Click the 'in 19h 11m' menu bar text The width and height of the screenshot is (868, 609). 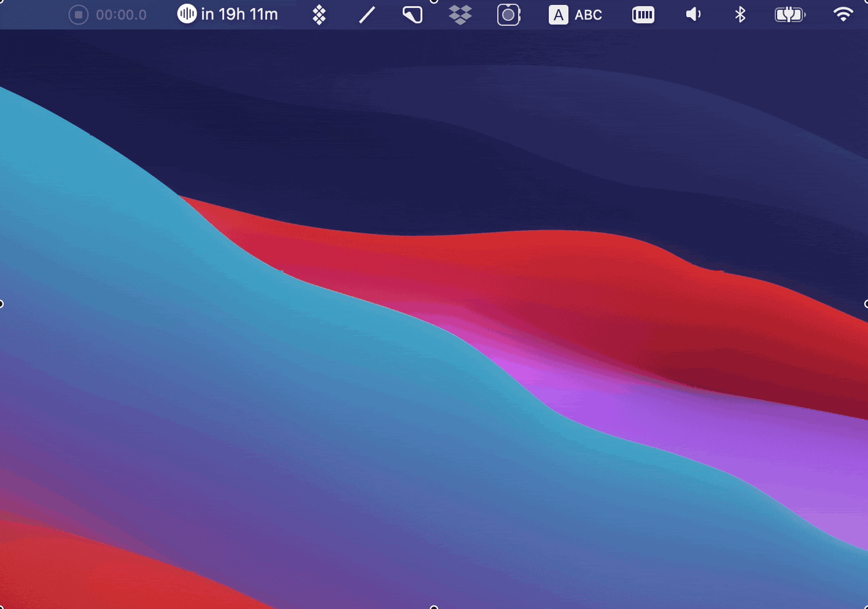click(239, 14)
